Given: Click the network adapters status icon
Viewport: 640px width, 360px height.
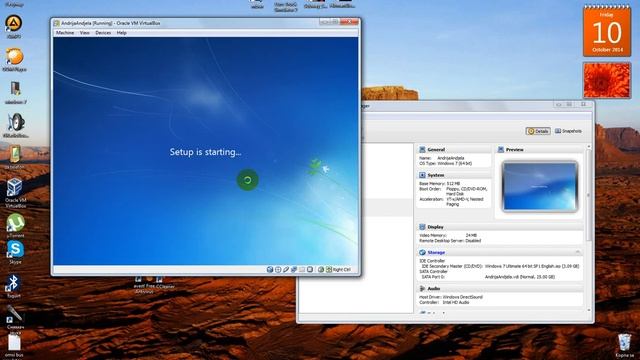Looking at the screenshot, I should [x=293, y=269].
